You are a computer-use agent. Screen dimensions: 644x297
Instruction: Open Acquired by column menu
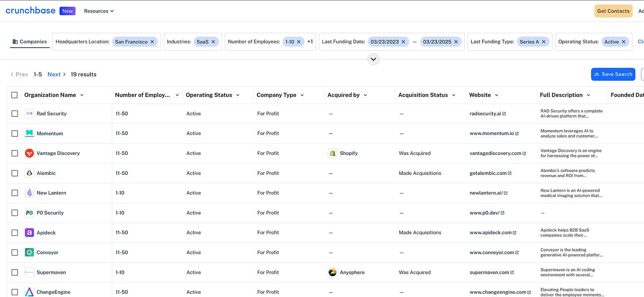365,95
